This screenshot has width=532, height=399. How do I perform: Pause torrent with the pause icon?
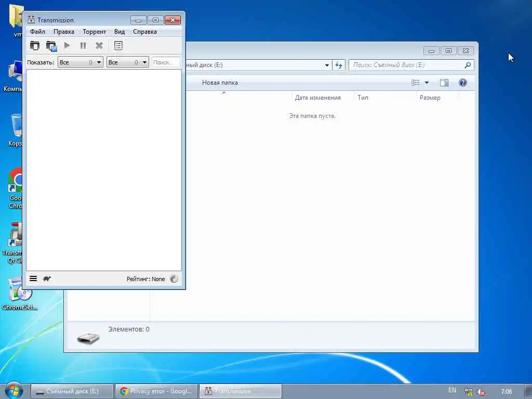tap(83, 46)
